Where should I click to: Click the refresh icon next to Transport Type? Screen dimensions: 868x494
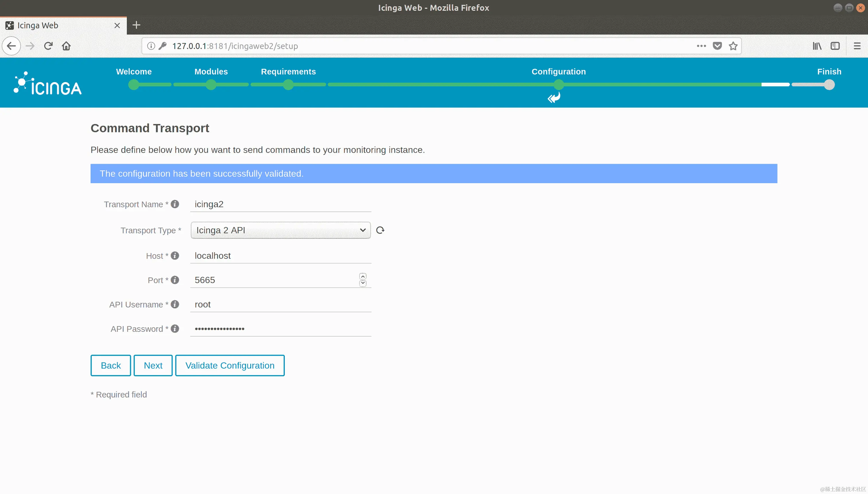pos(380,230)
